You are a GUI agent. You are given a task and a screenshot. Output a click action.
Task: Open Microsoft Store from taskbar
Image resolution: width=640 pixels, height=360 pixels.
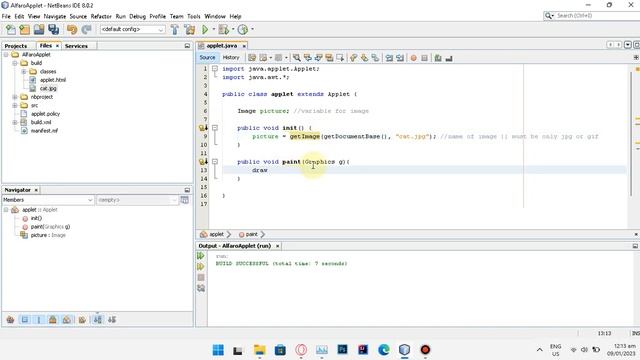click(280, 350)
